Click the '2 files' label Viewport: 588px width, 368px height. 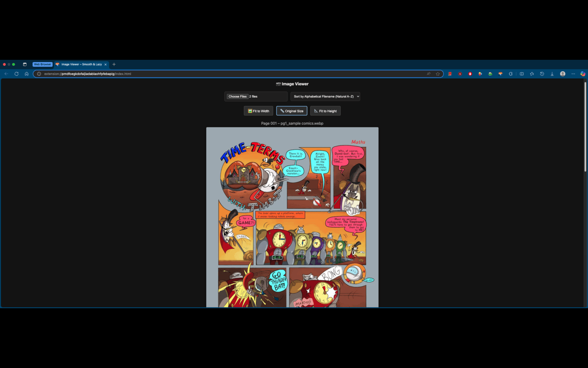(x=253, y=97)
